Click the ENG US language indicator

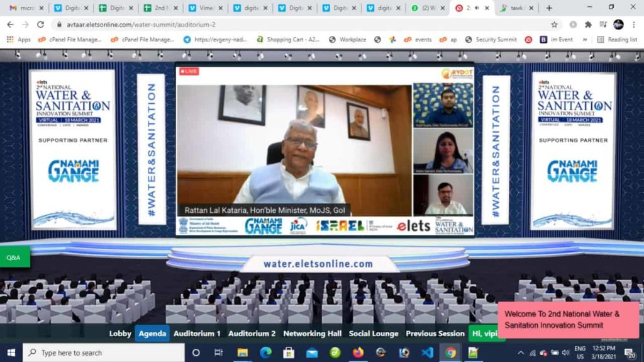(580, 353)
